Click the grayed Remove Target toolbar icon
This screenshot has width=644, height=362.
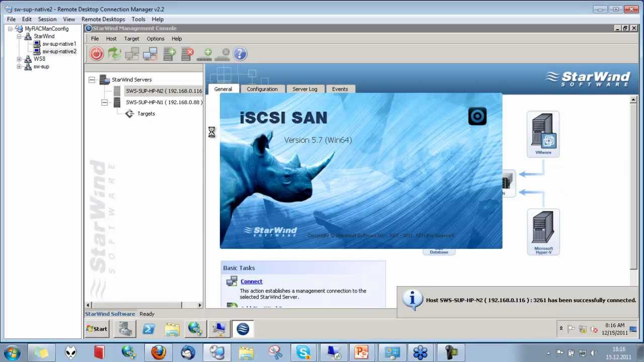pos(222,54)
